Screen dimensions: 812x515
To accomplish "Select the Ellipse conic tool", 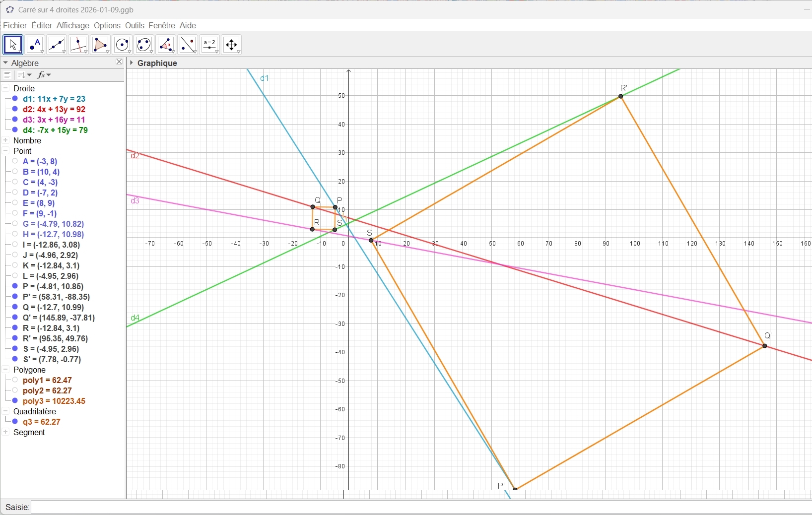I will (x=144, y=45).
